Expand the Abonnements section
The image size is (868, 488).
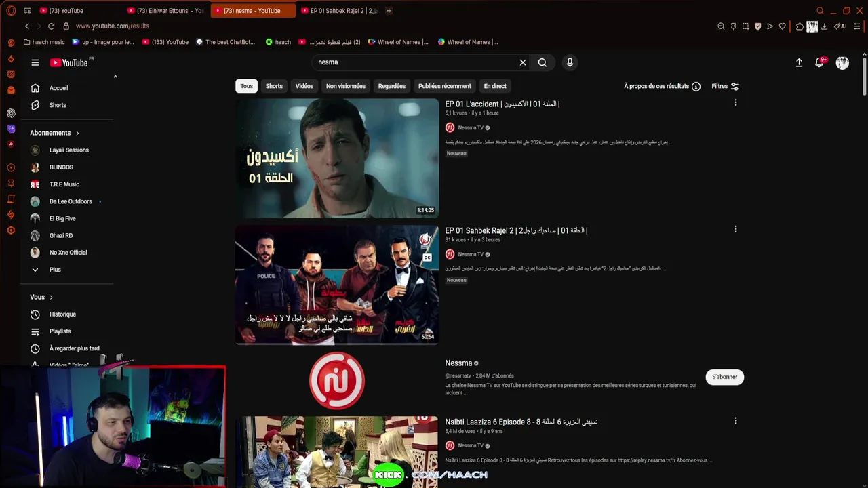(x=55, y=133)
